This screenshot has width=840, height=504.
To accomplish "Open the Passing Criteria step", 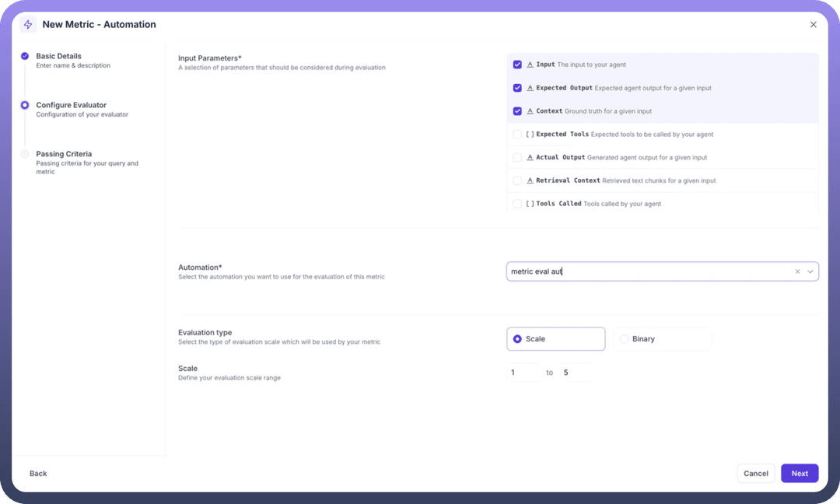I will click(x=64, y=154).
